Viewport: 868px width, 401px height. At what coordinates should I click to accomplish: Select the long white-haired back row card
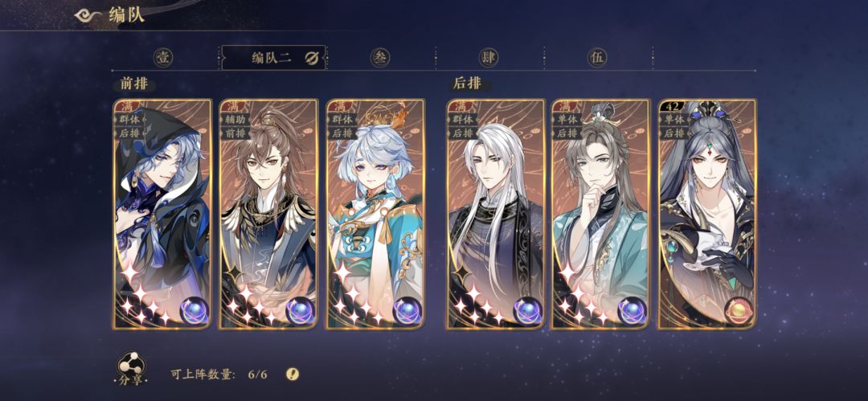[x=496, y=214]
